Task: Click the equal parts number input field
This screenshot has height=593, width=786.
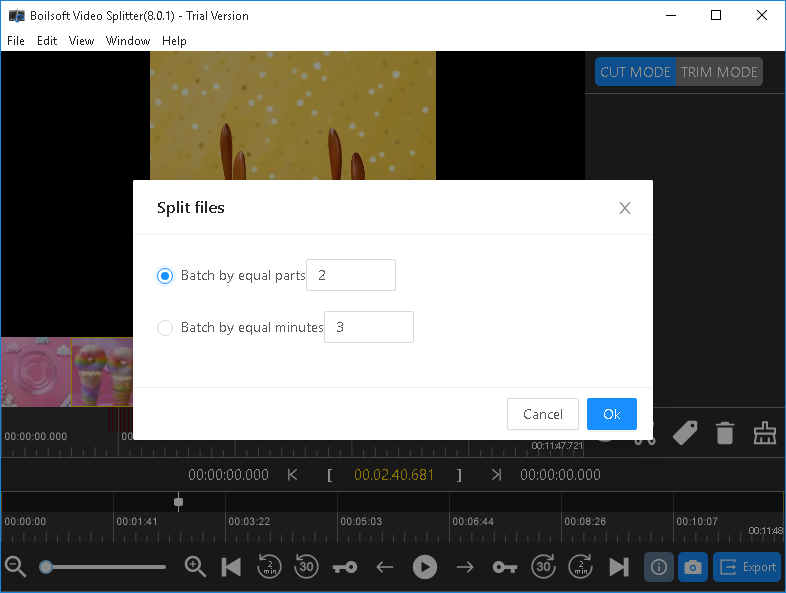Action: pyautogui.click(x=350, y=276)
